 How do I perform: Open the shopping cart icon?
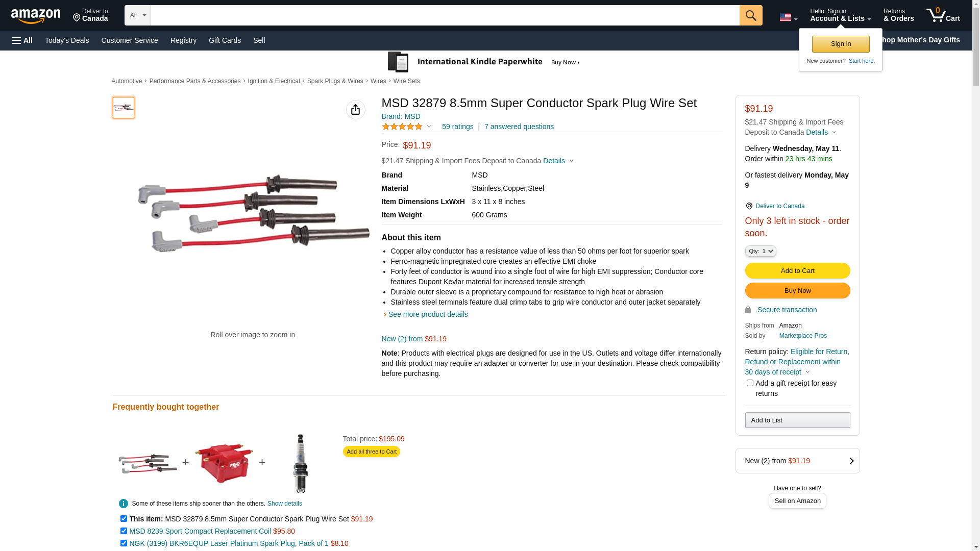point(943,15)
